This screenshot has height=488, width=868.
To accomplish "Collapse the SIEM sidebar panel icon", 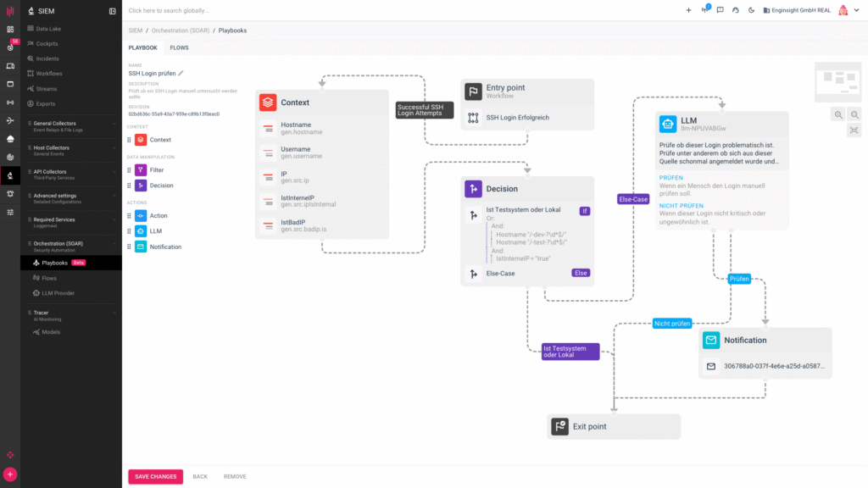I will (x=113, y=11).
